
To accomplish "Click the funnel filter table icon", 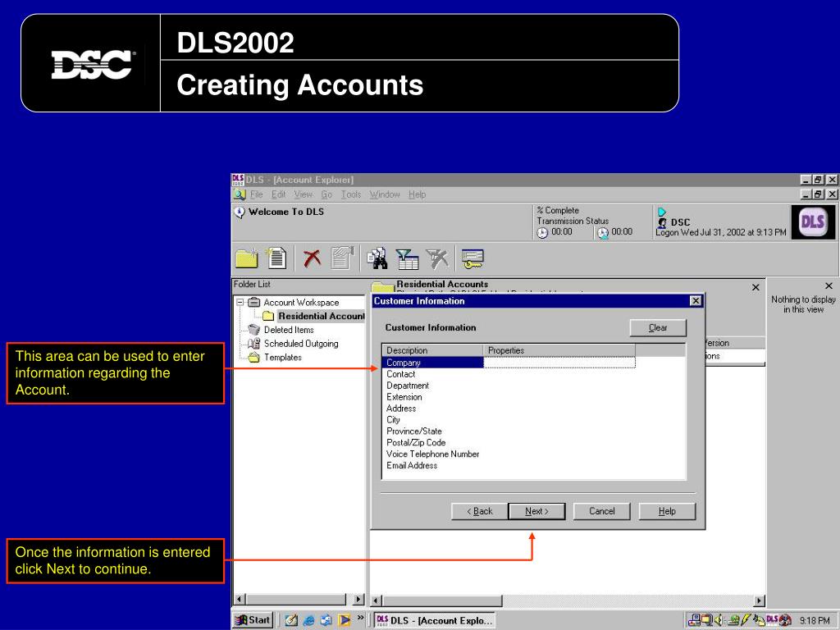I will (407, 258).
